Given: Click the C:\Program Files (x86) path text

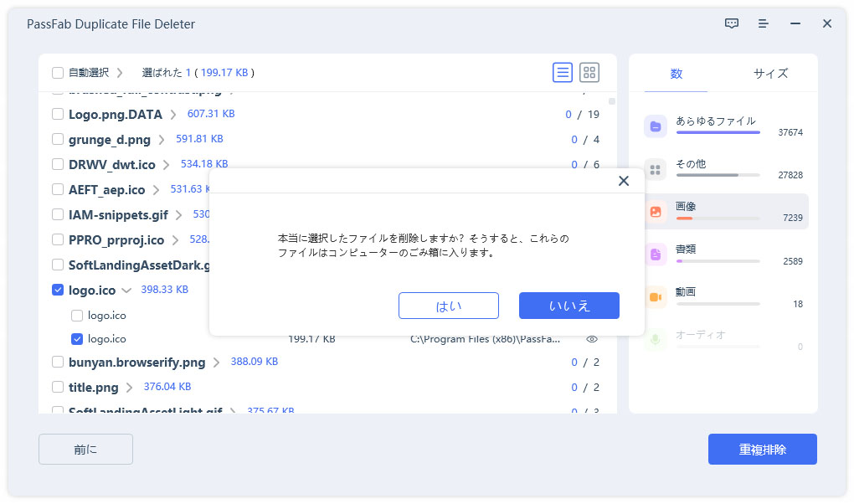Looking at the screenshot, I should click(485, 339).
